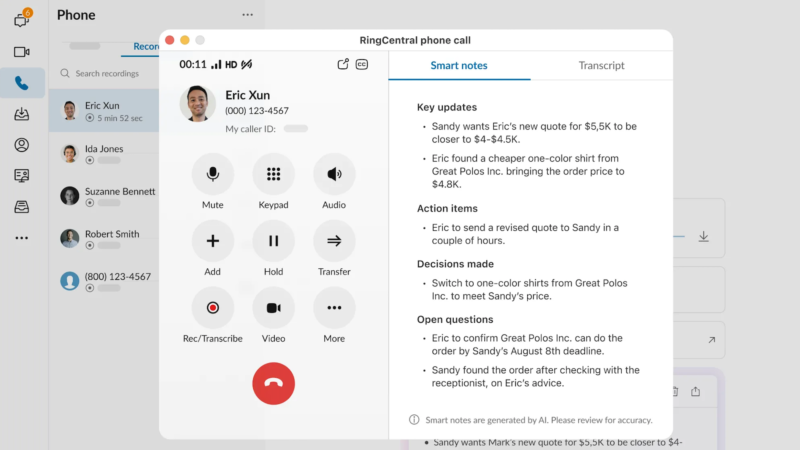Select the Phone sidebar icon
Image resolution: width=800 pixels, height=450 pixels.
21,83
